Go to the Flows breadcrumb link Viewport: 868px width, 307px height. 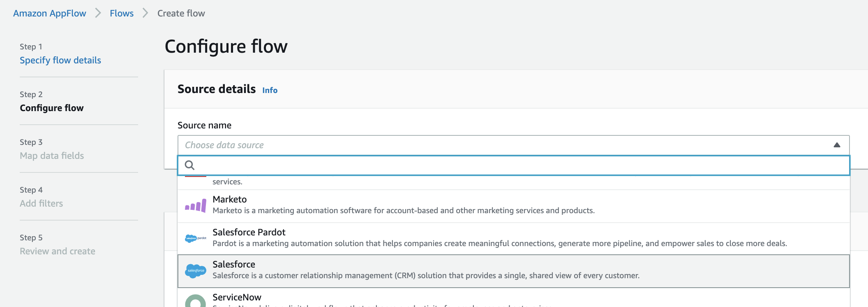[122, 14]
